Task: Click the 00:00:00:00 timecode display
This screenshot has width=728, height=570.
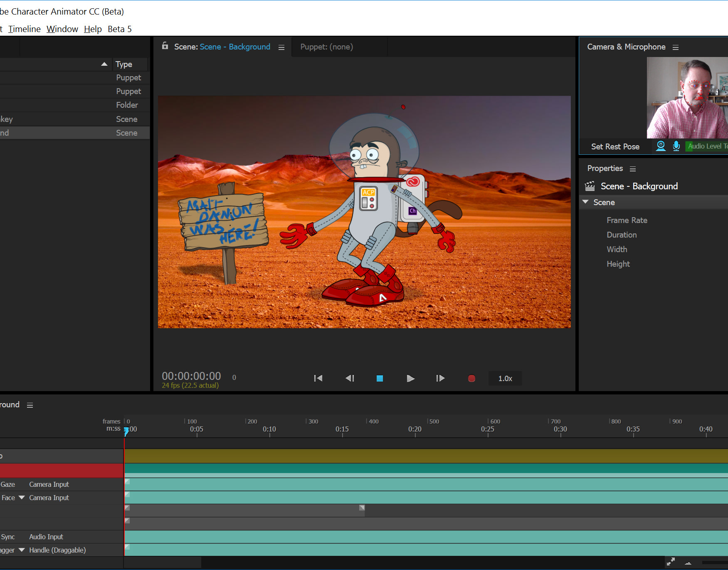Action: (191, 376)
